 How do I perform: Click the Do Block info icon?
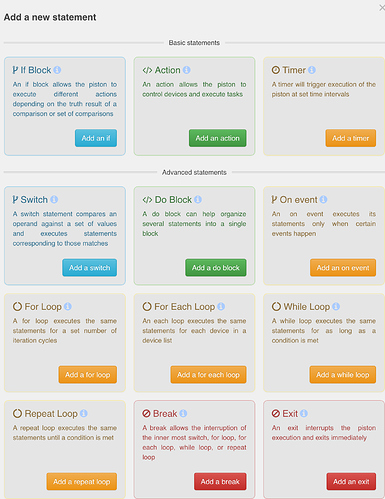[198, 200]
